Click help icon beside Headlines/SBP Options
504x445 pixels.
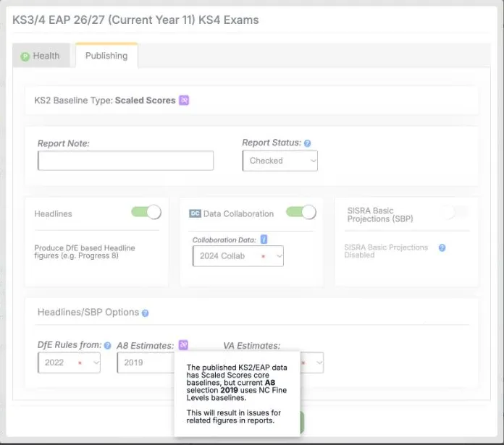(x=146, y=313)
